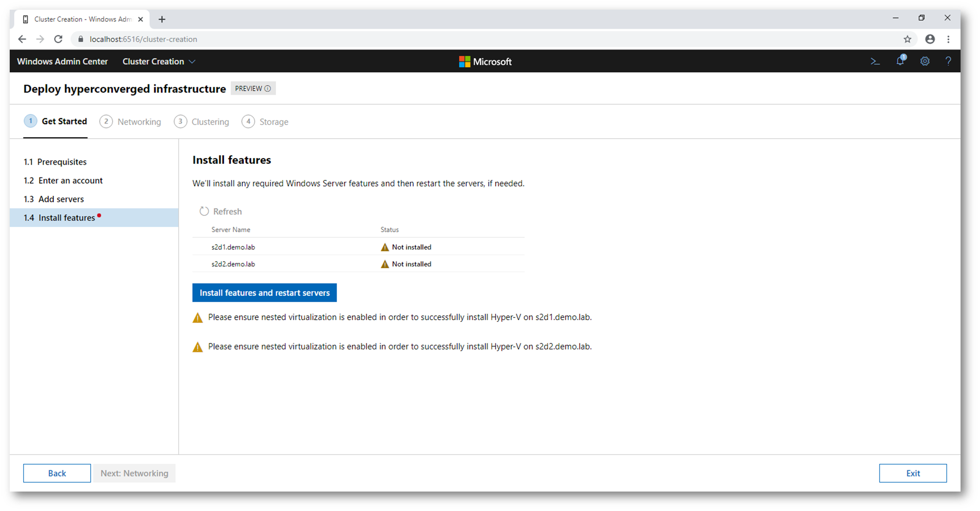Click the Next: Networking button
980x511 pixels.
point(134,473)
